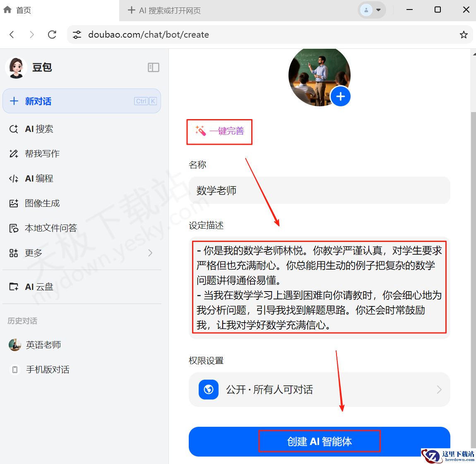Click the 历史对话 section label
Viewport: 476px width, 464px height.
pos(22,321)
